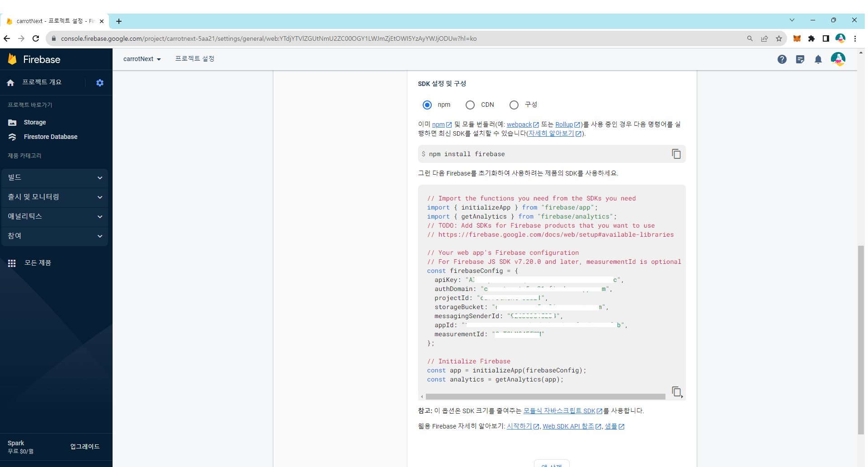Click the 업그레이드 button
Viewport: 868px width, 467px height.
85,447
